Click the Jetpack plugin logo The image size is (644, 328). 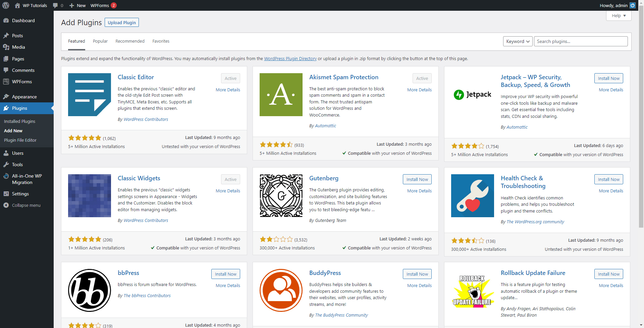tap(472, 95)
